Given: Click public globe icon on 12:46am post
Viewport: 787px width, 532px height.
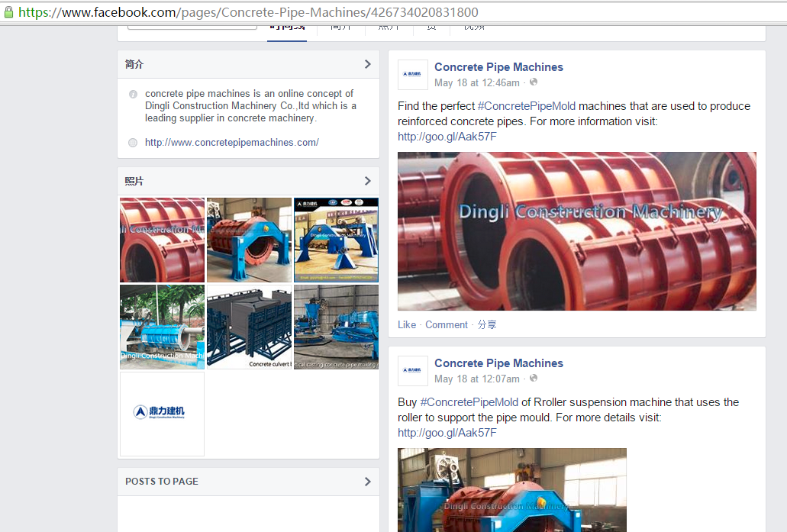Looking at the screenshot, I should coord(533,82).
